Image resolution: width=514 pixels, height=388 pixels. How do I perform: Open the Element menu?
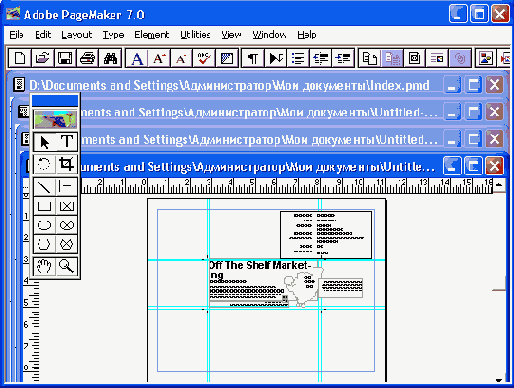152,35
